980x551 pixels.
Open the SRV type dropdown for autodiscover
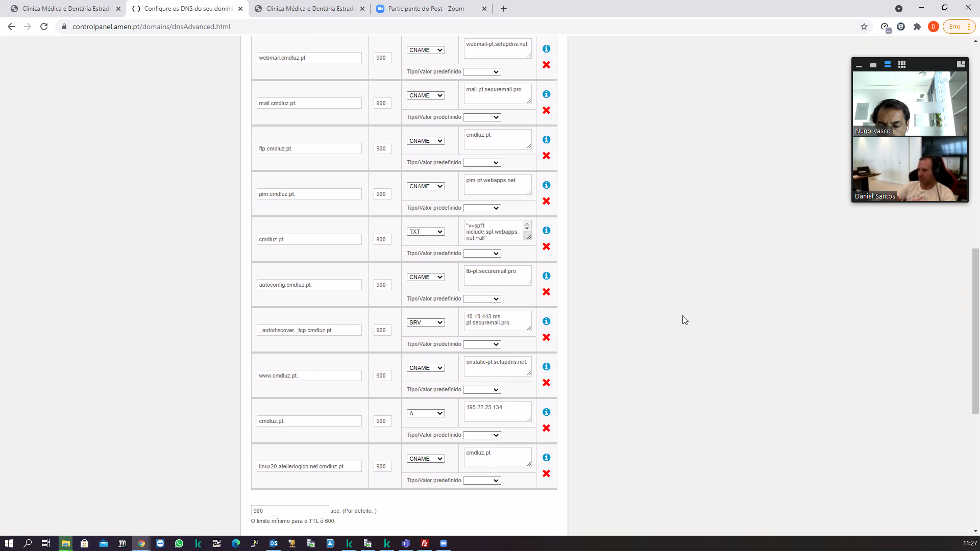[426, 322]
